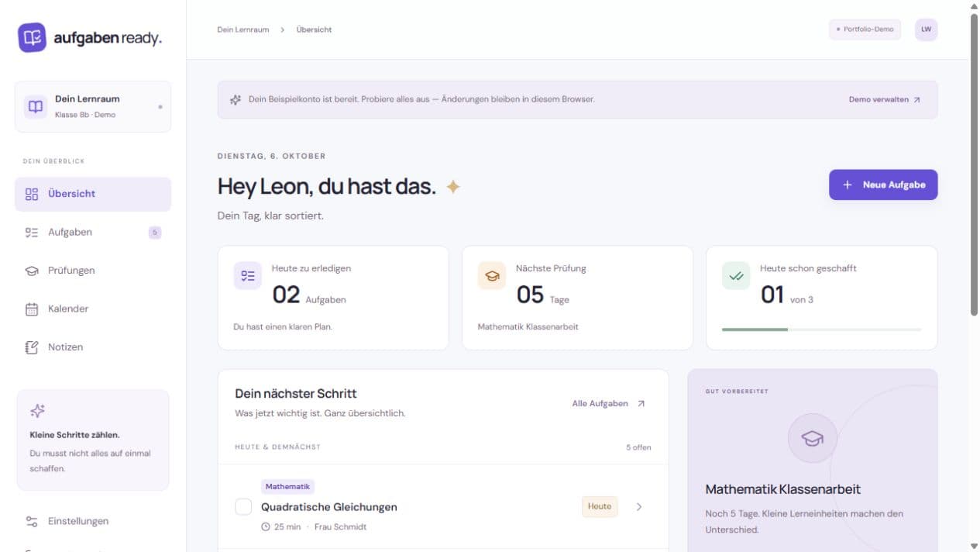Click the Übersicht breadcrumb entry
The image size is (980, 552).
coord(314,29)
